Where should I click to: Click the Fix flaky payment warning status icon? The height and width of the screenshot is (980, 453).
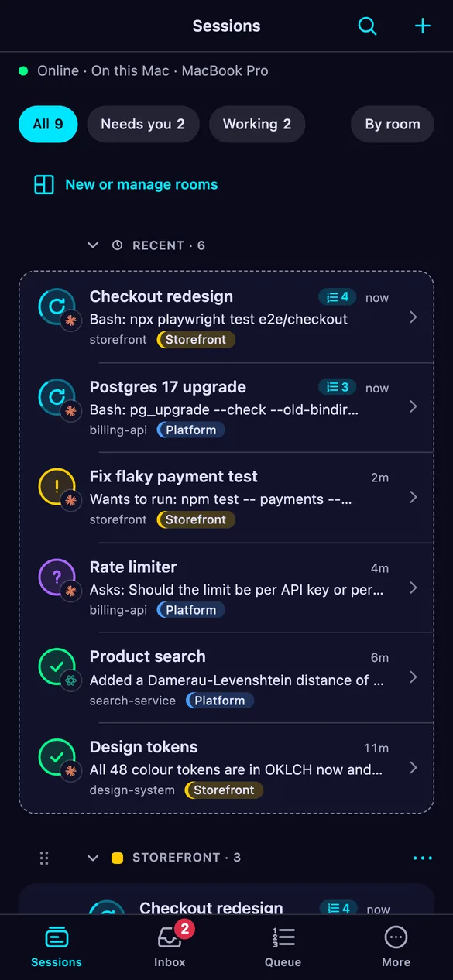click(x=57, y=487)
